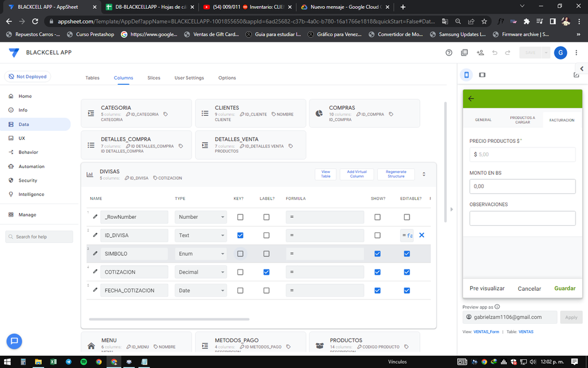Viewport: 588px width, 368px height.
Task: Click the horizontal scrollbar under the DIVISAS columns
Action: [169, 319]
